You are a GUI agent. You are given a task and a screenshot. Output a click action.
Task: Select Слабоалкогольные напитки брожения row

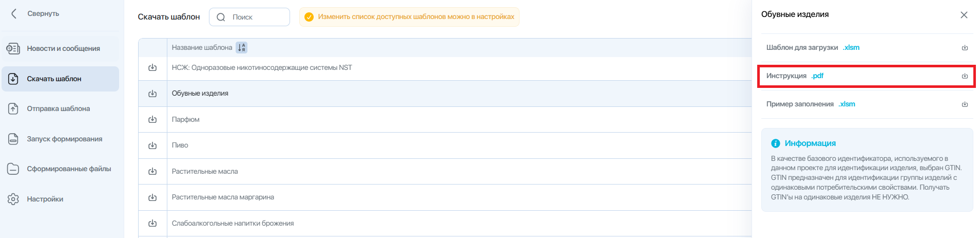point(445,223)
